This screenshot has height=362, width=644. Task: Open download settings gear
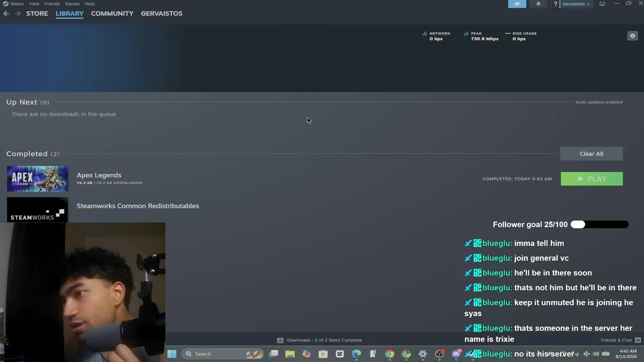(632, 36)
